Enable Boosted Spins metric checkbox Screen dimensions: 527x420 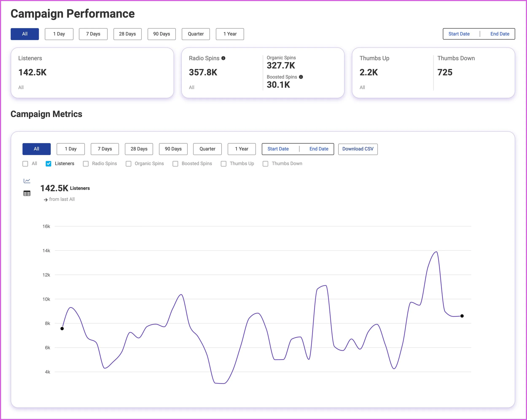(x=175, y=164)
